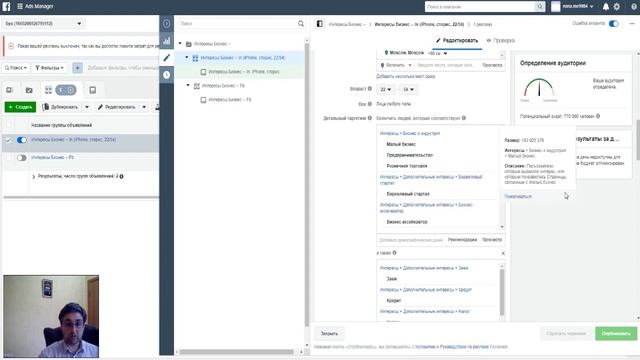Check the select-all checkbox in table header
Viewport: 640px width, 360px height.
[x=9, y=124]
